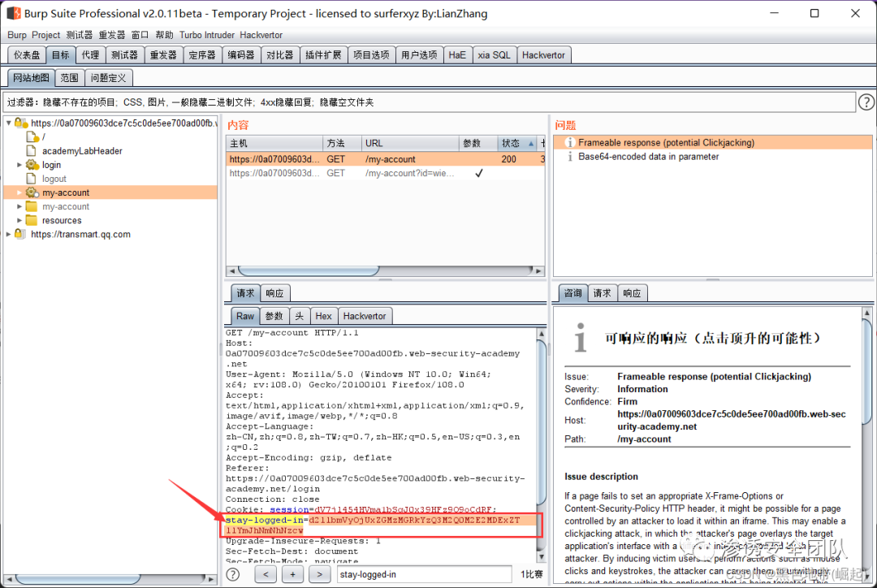Click the search field containing stay-logged-in

coord(425,574)
